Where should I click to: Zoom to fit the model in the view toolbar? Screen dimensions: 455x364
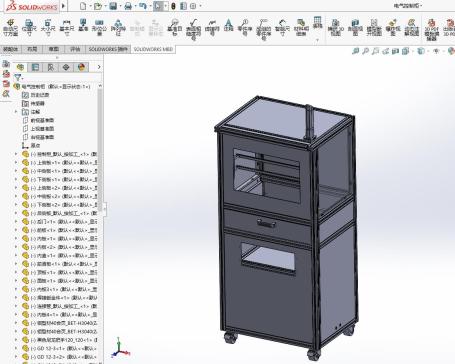pyautogui.click(x=356, y=51)
